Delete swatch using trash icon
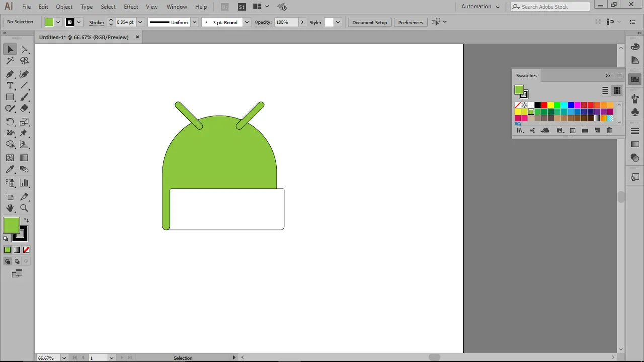The height and width of the screenshot is (362, 644). 609,130
